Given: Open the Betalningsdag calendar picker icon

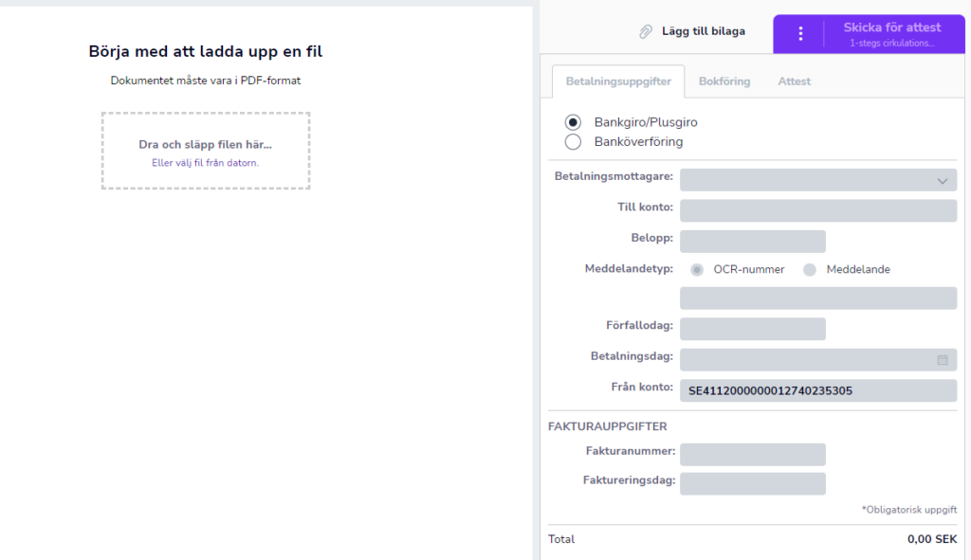Looking at the screenshot, I should tap(943, 360).
